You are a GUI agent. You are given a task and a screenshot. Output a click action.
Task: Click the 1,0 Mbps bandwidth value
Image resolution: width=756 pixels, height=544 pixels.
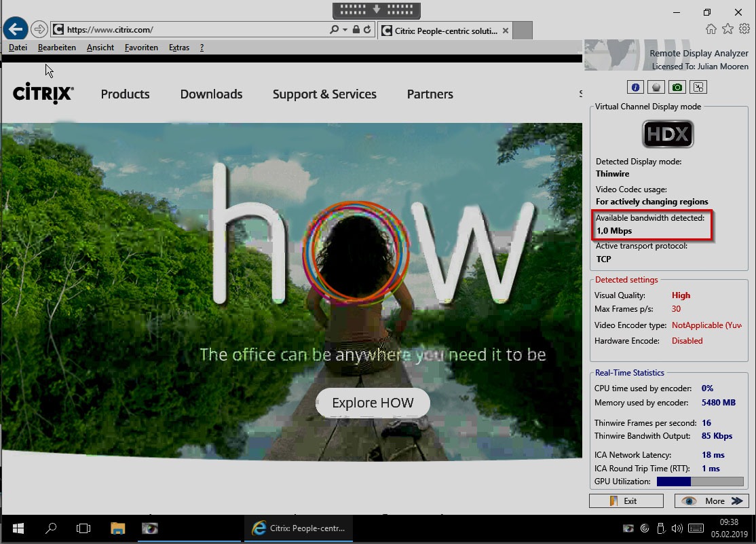[613, 231]
